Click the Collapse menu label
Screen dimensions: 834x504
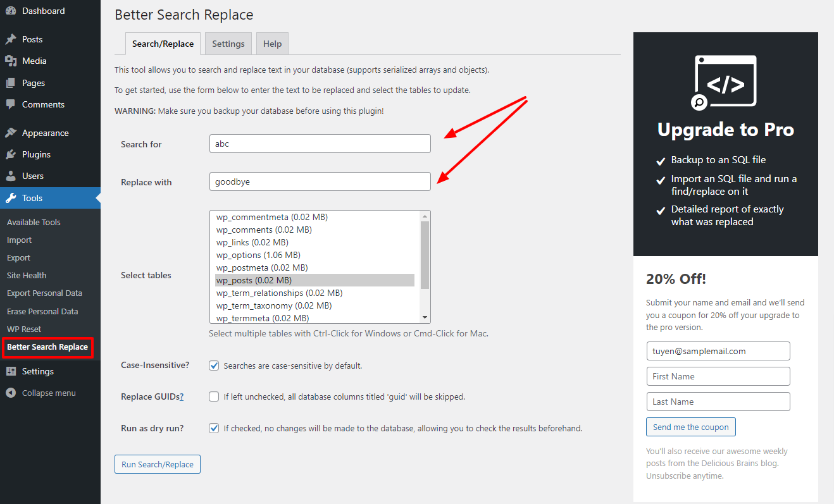point(49,393)
